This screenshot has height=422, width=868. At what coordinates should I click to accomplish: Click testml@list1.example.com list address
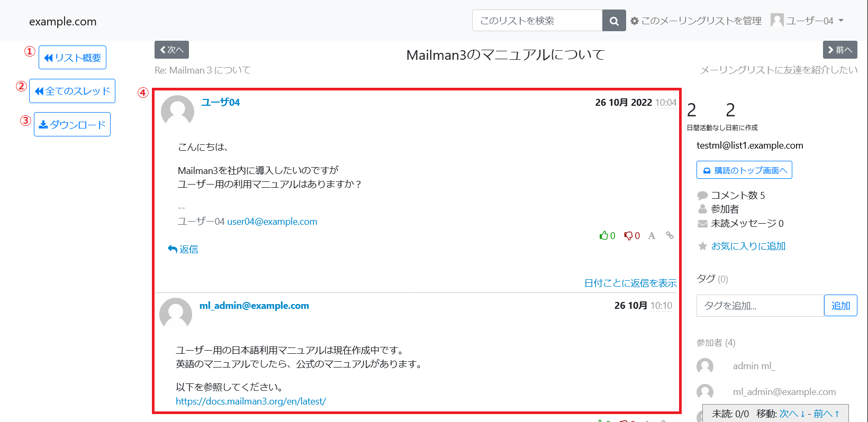tap(750, 145)
